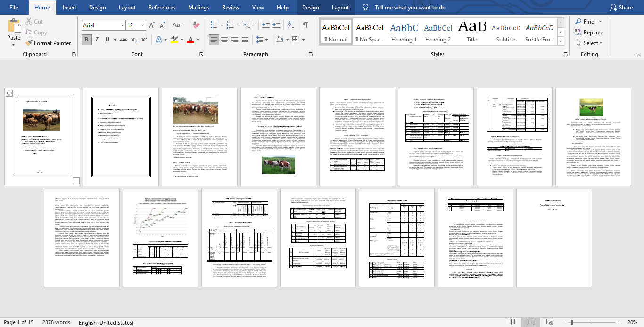Open the Mailings ribbon tab
This screenshot has height=327, width=644.
(198, 8)
